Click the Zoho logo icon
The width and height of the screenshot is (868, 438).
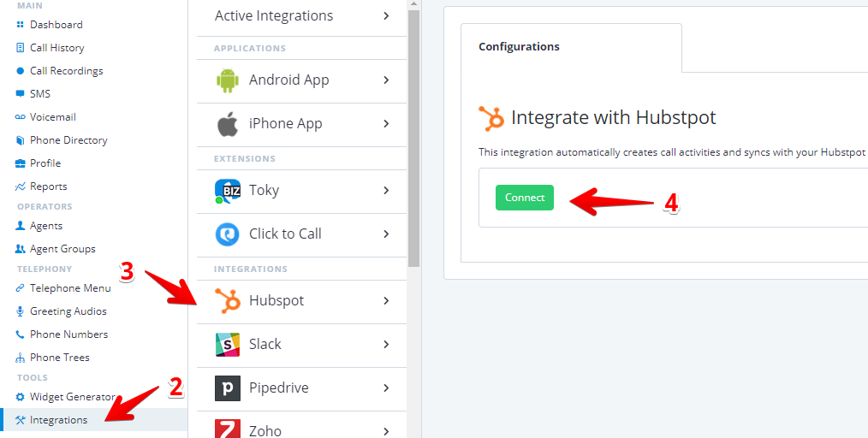click(x=227, y=429)
